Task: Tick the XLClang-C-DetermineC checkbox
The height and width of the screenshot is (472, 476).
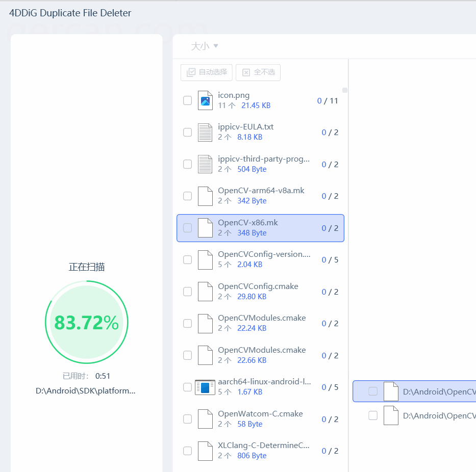Action: [188, 451]
